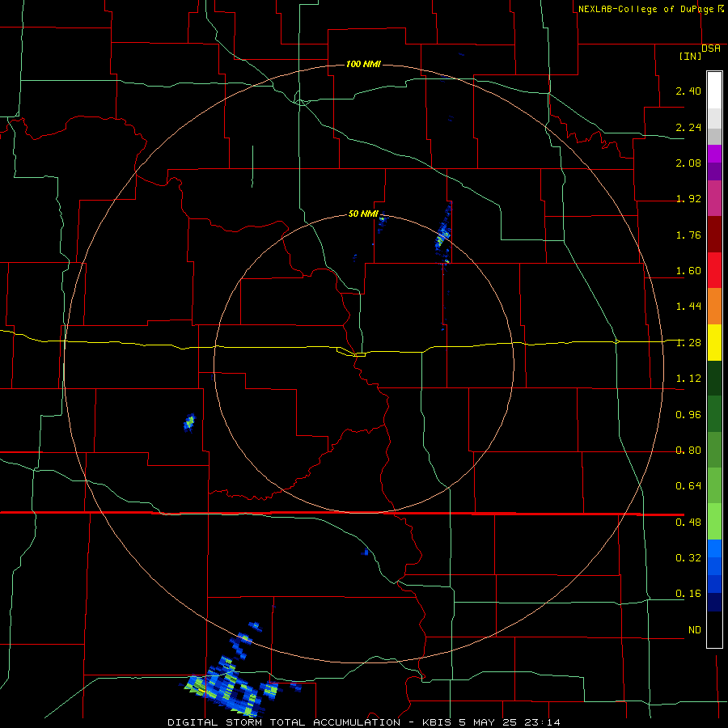Screen dimensions: 728x728
Task: Click the 1.28 legend value
Action: coord(688,343)
